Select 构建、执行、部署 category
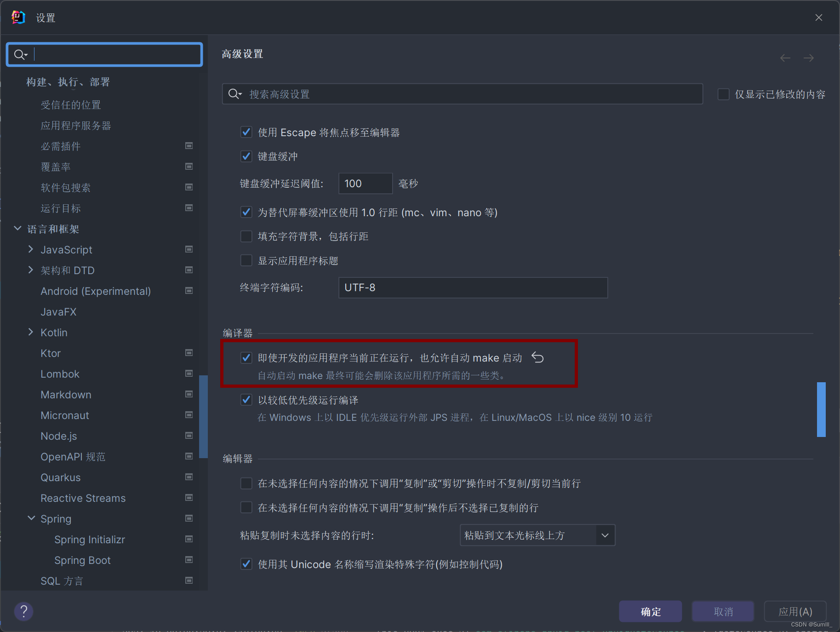Screen dimensions: 840x632 coord(68,82)
